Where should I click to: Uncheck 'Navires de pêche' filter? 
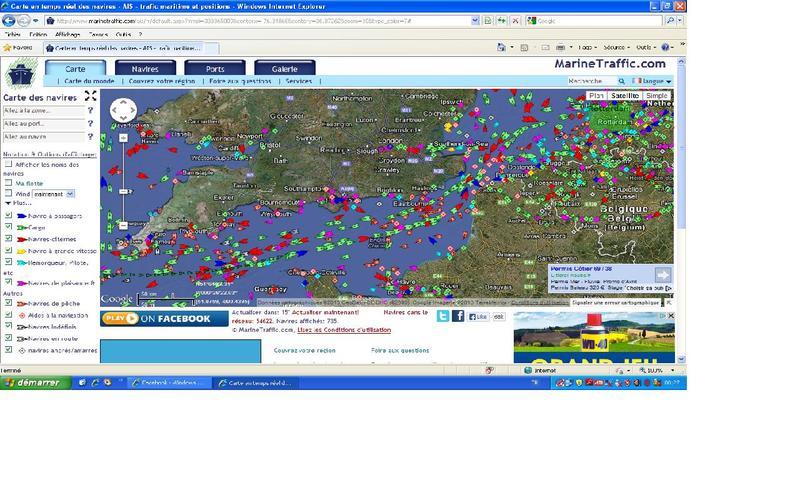point(8,303)
